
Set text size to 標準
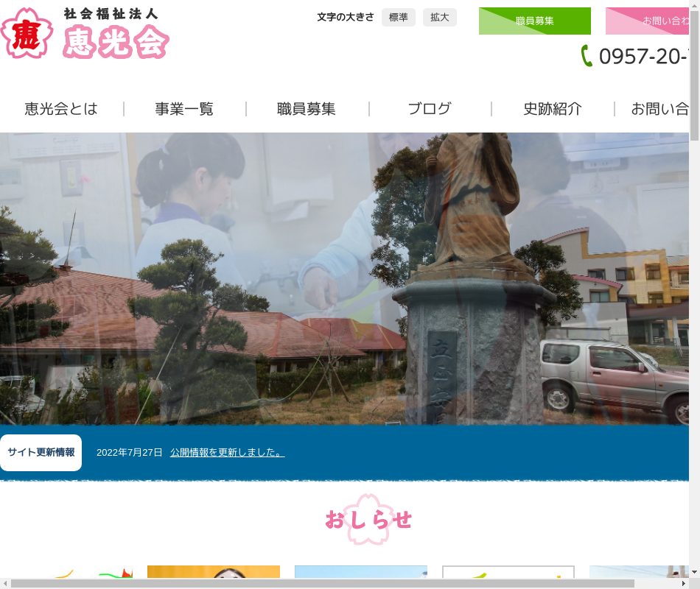(x=399, y=18)
